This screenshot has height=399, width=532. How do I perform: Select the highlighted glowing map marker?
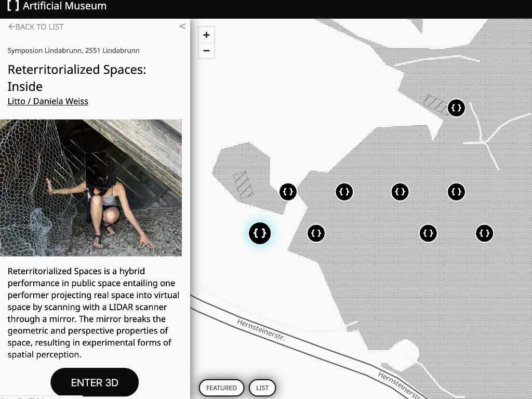(x=260, y=233)
